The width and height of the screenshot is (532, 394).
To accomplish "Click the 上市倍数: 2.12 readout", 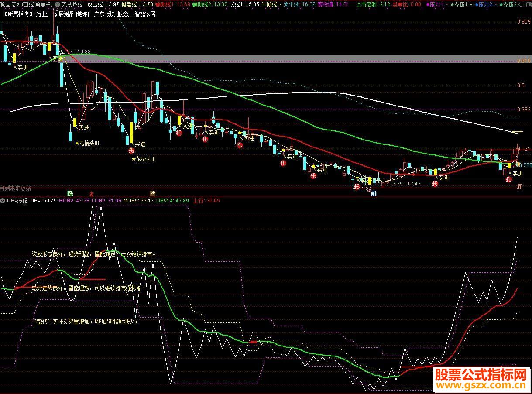I will click(373, 4).
